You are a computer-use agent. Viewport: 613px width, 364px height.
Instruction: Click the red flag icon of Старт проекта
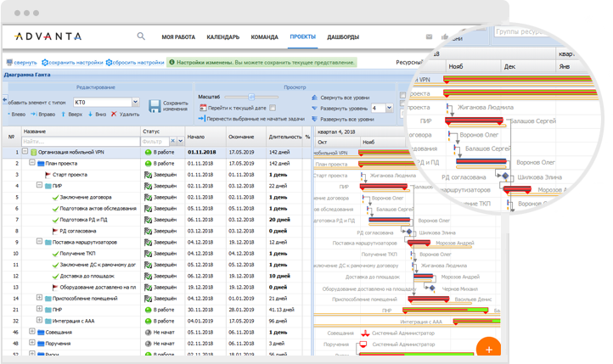point(48,175)
